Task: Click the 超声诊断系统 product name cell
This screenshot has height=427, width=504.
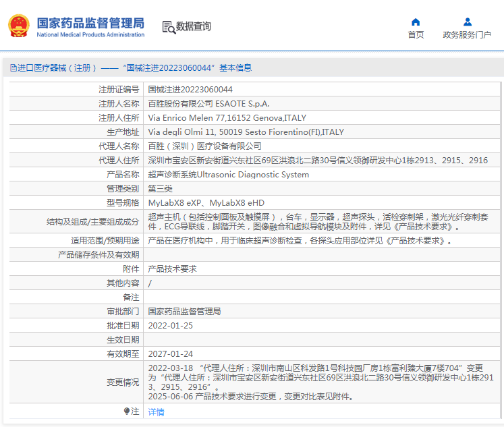Action: [228, 174]
